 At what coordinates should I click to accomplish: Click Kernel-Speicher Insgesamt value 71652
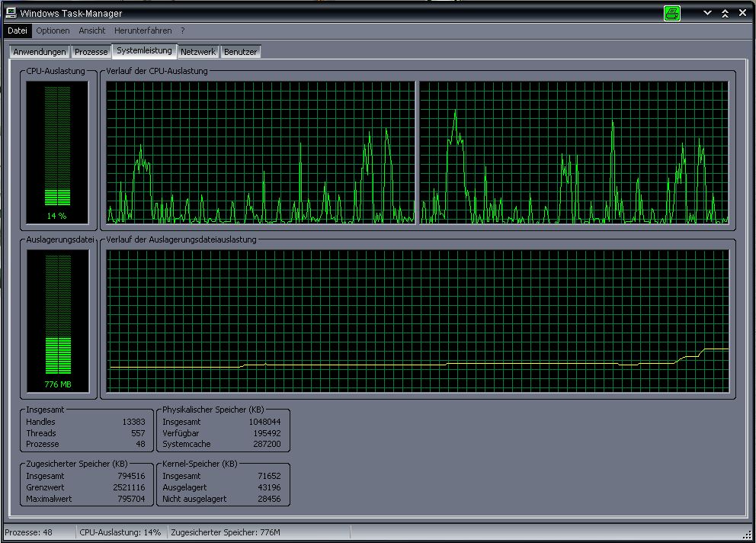[x=269, y=476]
